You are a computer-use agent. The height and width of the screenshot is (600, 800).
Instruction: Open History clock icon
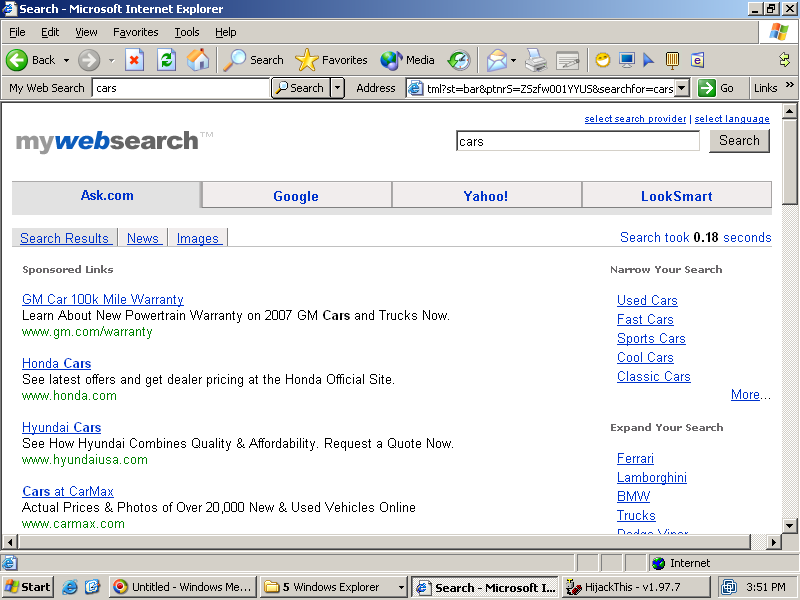pyautogui.click(x=458, y=60)
